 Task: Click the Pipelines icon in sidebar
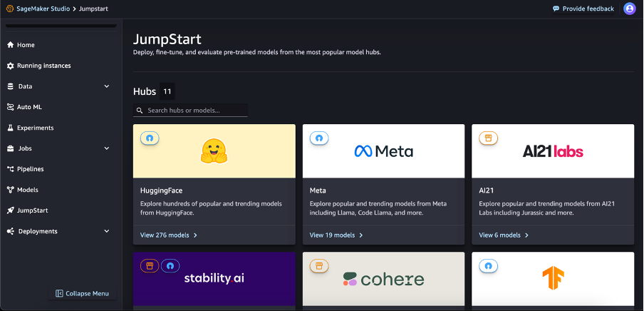[11, 169]
